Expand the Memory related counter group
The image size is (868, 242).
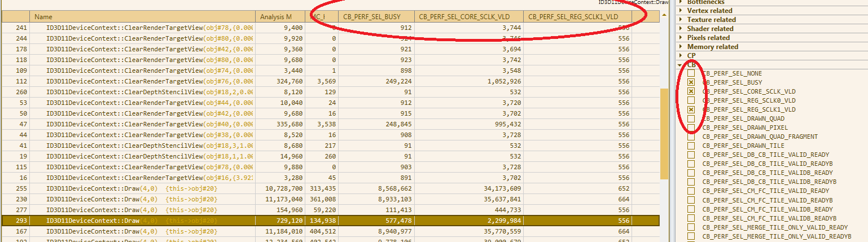coord(681,47)
